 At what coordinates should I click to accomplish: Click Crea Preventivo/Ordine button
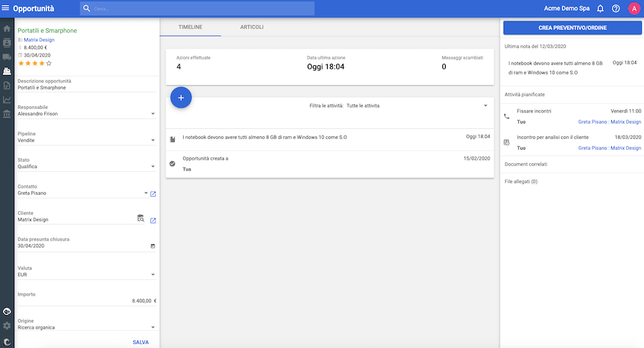[x=572, y=27]
